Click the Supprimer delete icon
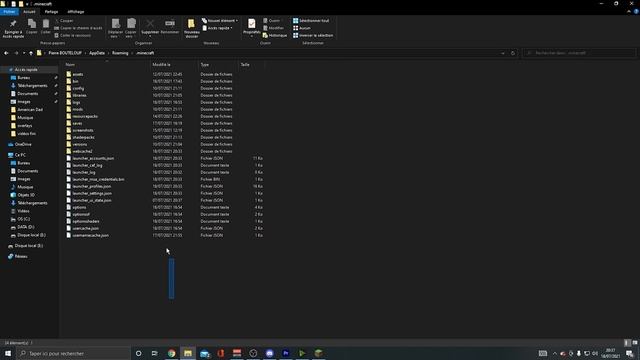640x360 pixels. pos(150,27)
